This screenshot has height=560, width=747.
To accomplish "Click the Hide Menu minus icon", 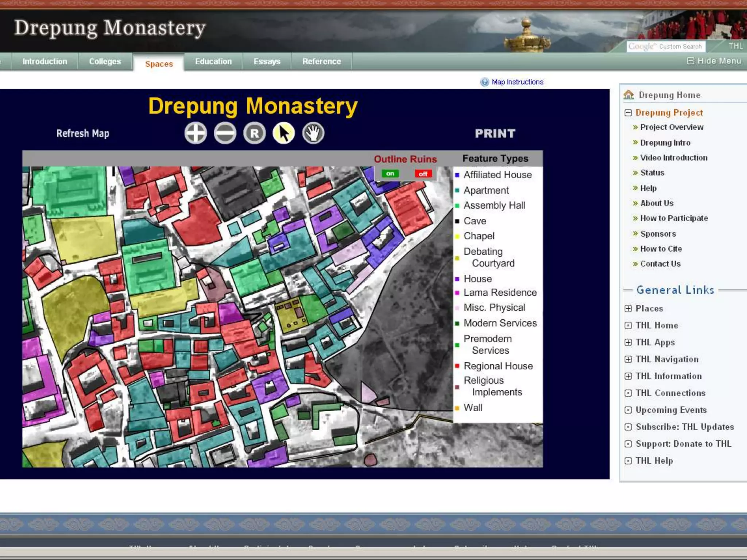I will tap(690, 61).
